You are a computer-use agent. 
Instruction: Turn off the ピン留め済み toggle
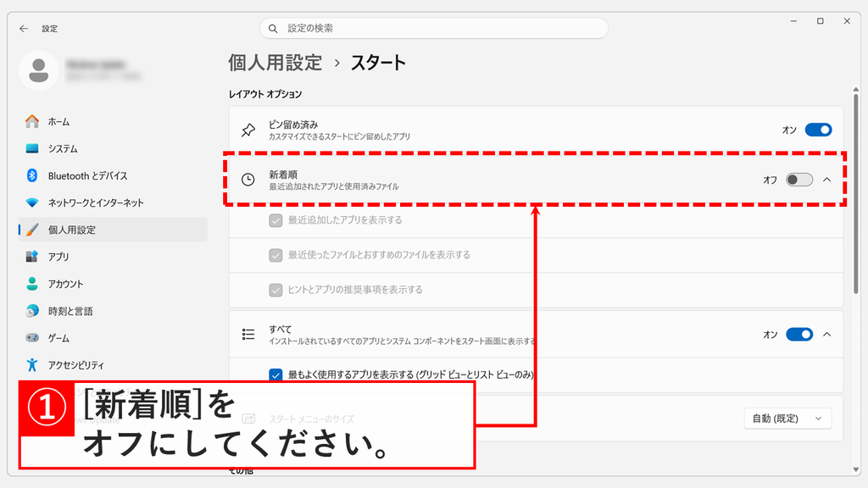pyautogui.click(x=818, y=130)
